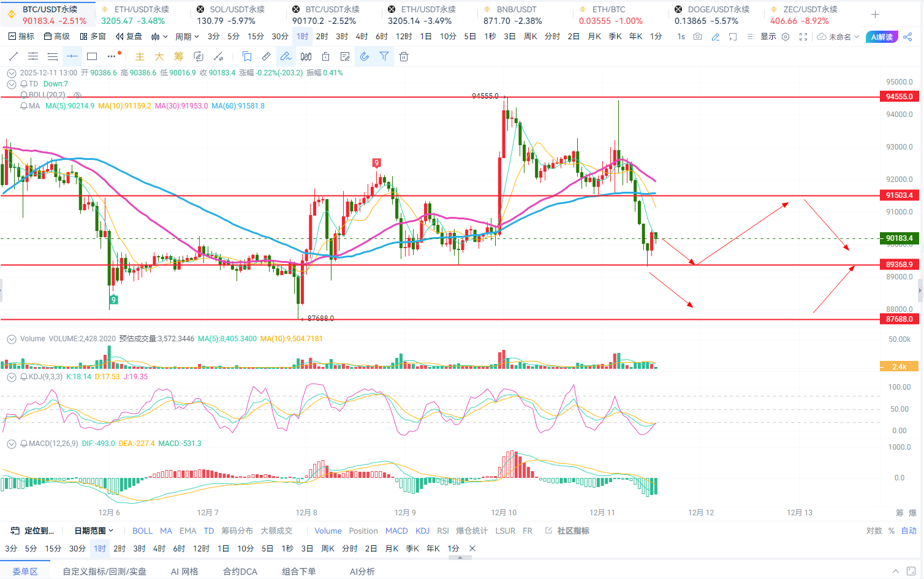Toggle the KDJ indicator in bottom bar
Viewport: 924px width, 579px height.
422,531
